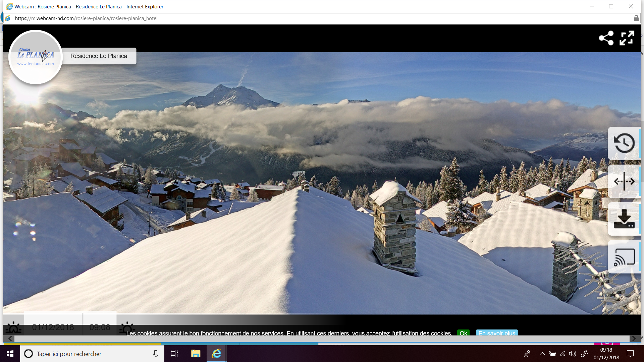The height and width of the screenshot is (362, 644).
Task: Click the Résidence Le Planica label
Action: click(x=99, y=56)
